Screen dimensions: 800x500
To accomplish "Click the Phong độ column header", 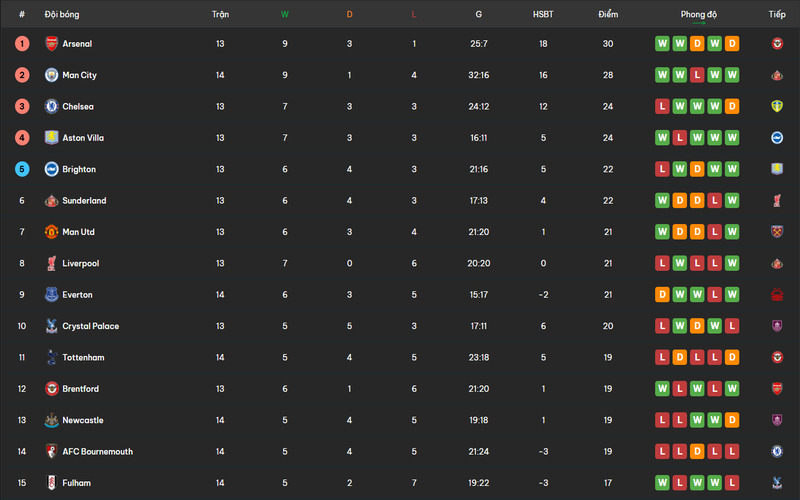I will pos(698,15).
